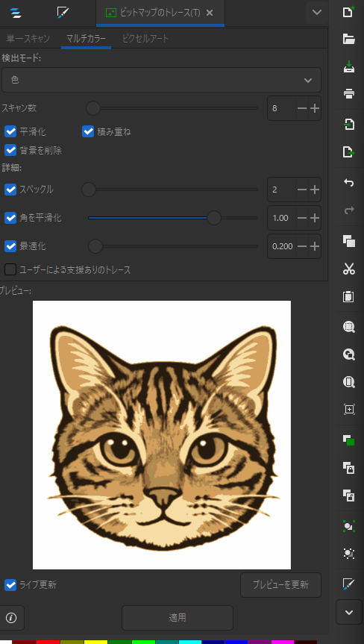Open Fill and Stroke from the command bar
The image size is (364, 644).
coord(348,584)
